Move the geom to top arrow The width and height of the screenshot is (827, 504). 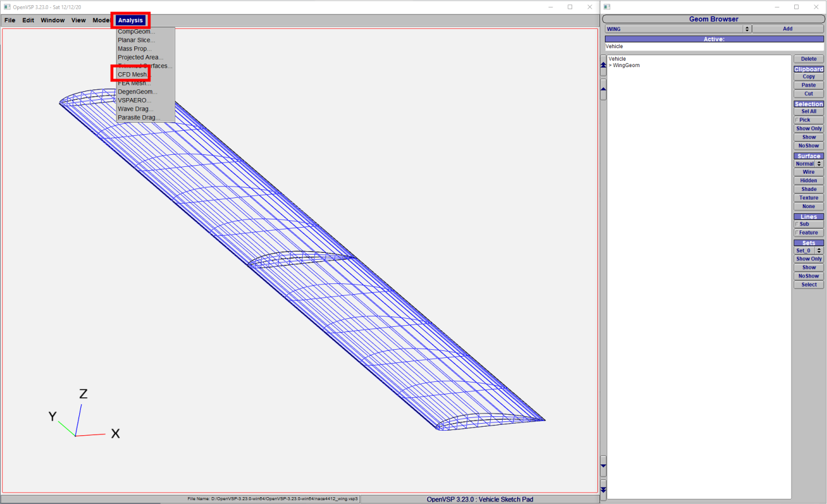pos(603,65)
